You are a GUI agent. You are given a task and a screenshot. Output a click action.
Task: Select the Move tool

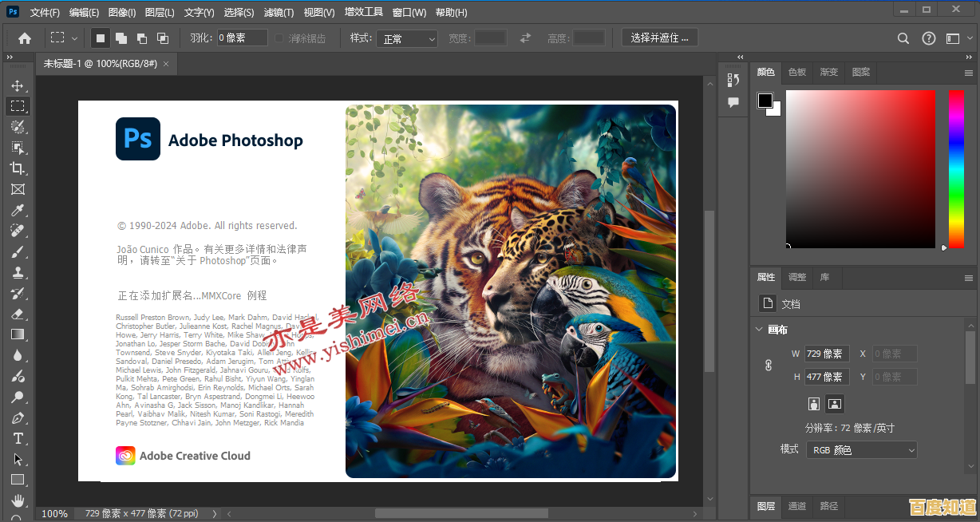[x=18, y=85]
